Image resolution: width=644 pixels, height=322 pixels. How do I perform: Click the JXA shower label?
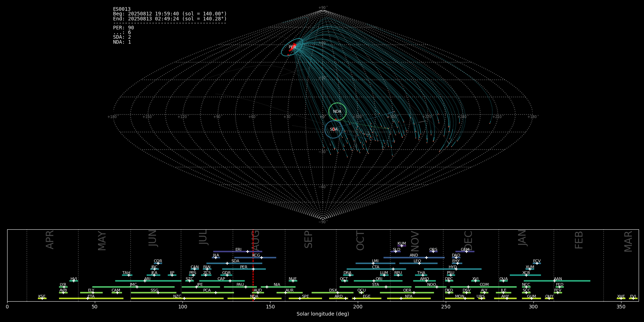point(216,255)
